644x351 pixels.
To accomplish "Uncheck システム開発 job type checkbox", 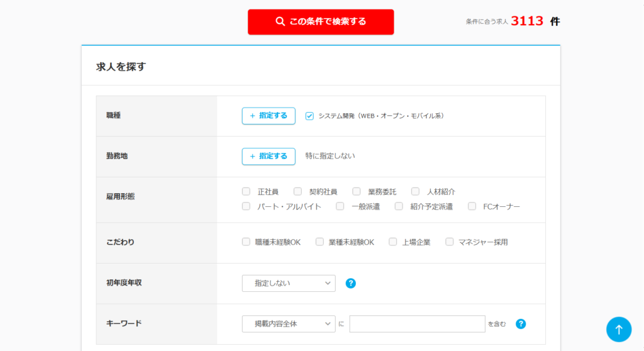I will 309,116.
